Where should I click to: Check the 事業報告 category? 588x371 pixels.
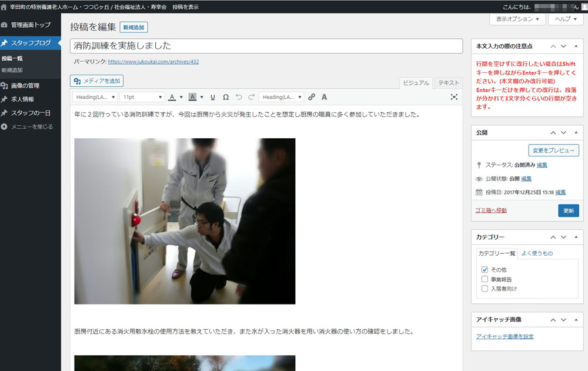pos(485,279)
